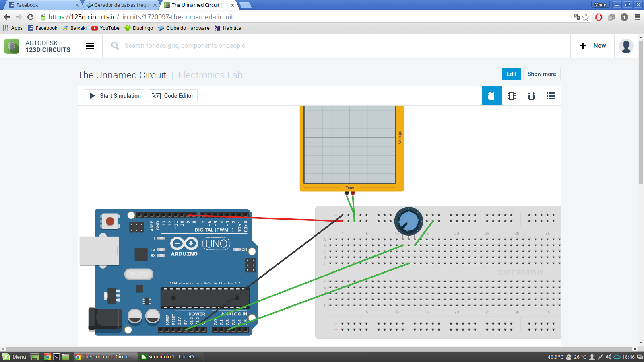Click the New design button

coord(592,46)
